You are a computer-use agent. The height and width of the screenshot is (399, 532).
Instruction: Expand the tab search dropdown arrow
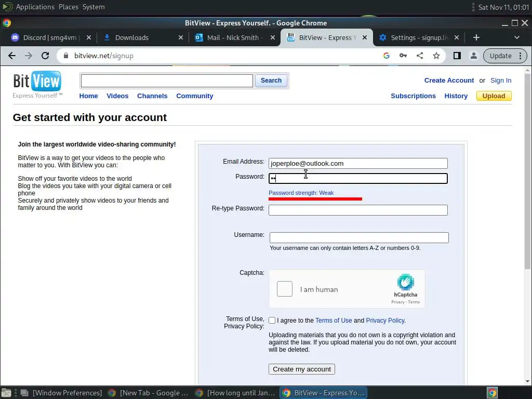517,37
